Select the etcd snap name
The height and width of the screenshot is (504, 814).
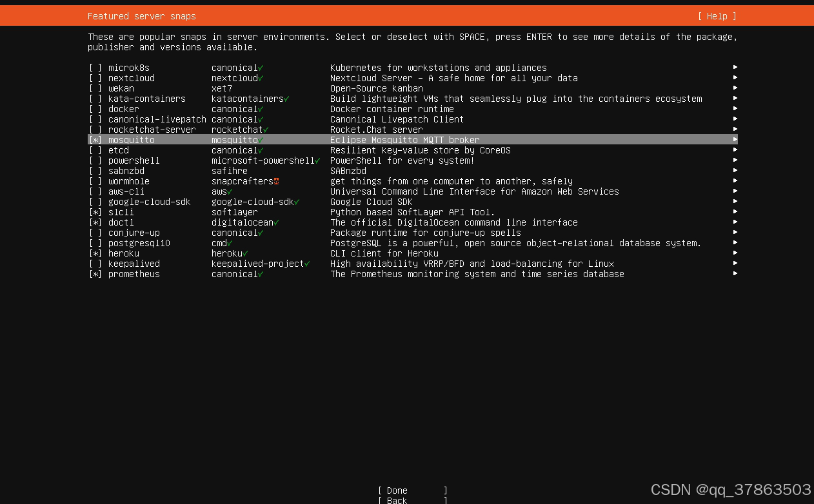119,150
